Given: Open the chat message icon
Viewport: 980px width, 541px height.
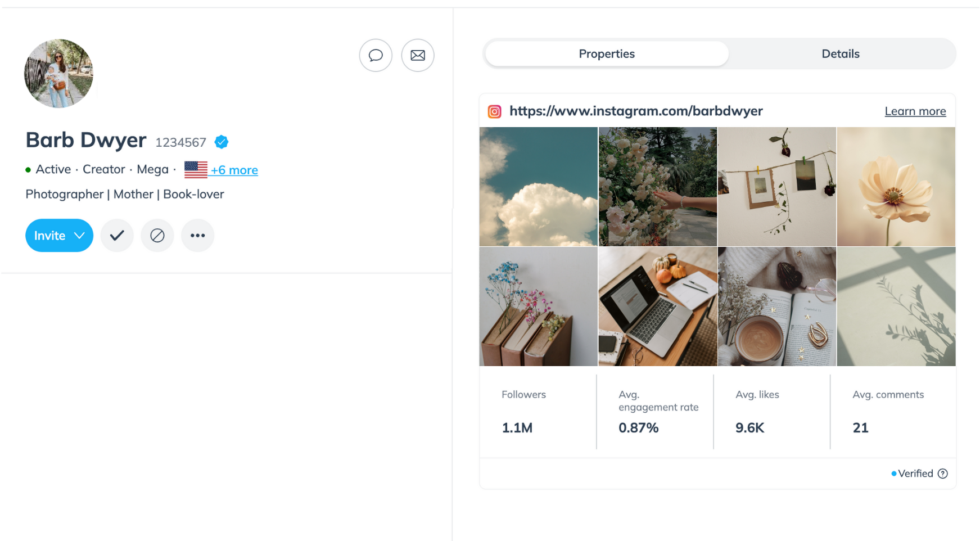Looking at the screenshot, I should click(x=376, y=55).
